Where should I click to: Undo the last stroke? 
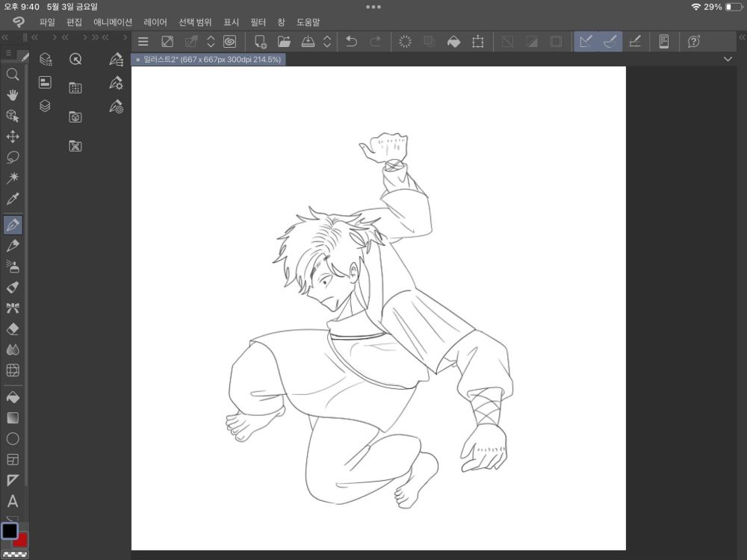(351, 41)
